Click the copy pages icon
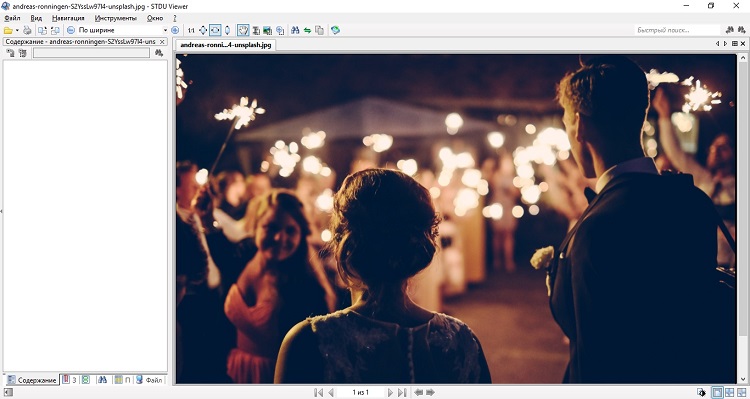The height and width of the screenshot is (399, 750). pos(319,30)
